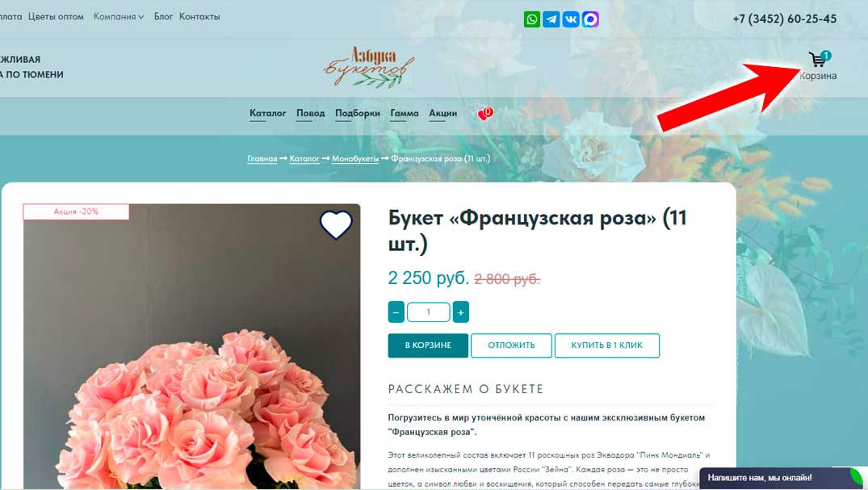Click the В корзине button
Viewport: 868px width, 490px height.
(x=428, y=346)
